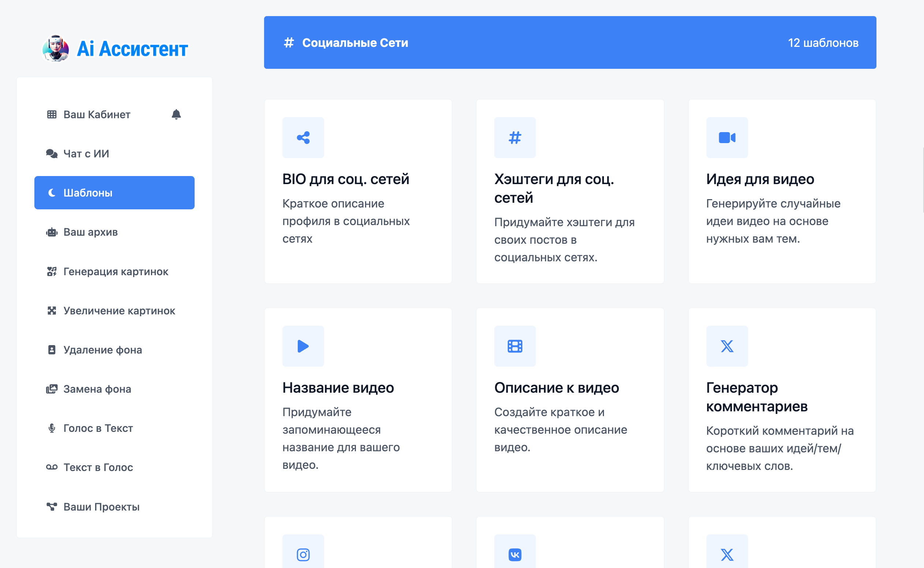Screen dimensions: 924x568
Task: Click the VK icon template card
Action: point(515,554)
